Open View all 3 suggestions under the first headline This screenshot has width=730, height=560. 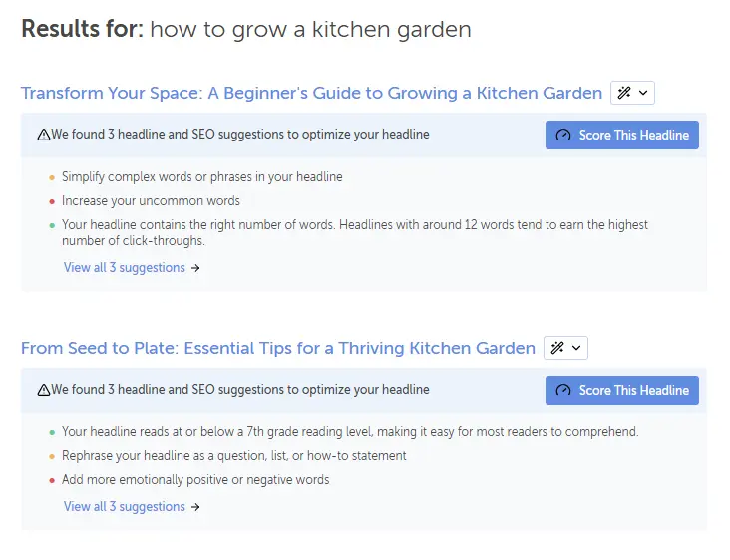(125, 267)
